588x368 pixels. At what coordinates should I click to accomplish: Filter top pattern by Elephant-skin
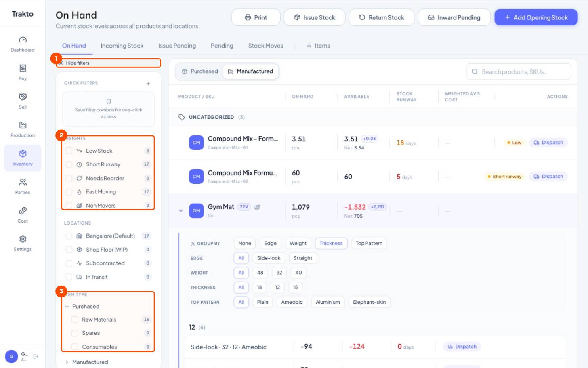[x=369, y=302]
